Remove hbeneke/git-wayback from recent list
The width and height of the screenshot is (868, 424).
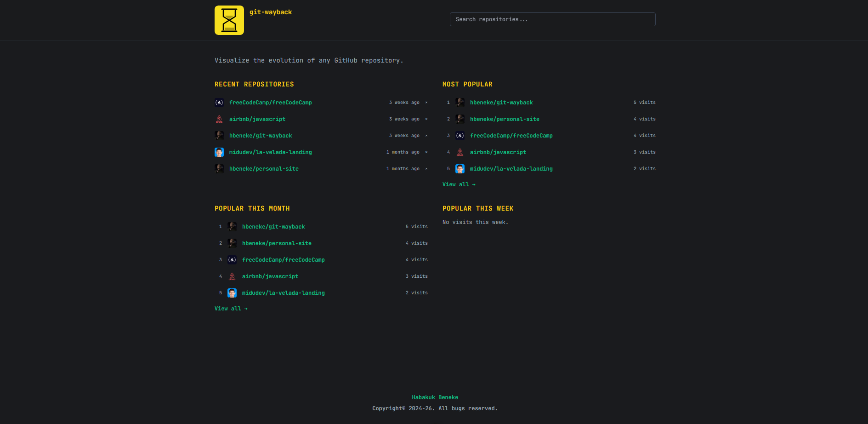coord(426,136)
